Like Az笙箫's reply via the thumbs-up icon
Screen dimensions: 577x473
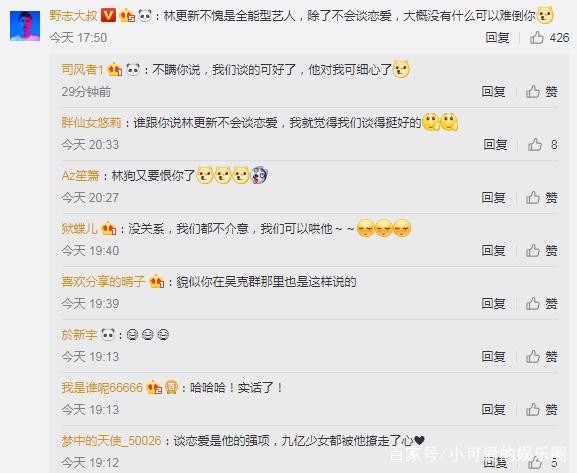coord(533,198)
